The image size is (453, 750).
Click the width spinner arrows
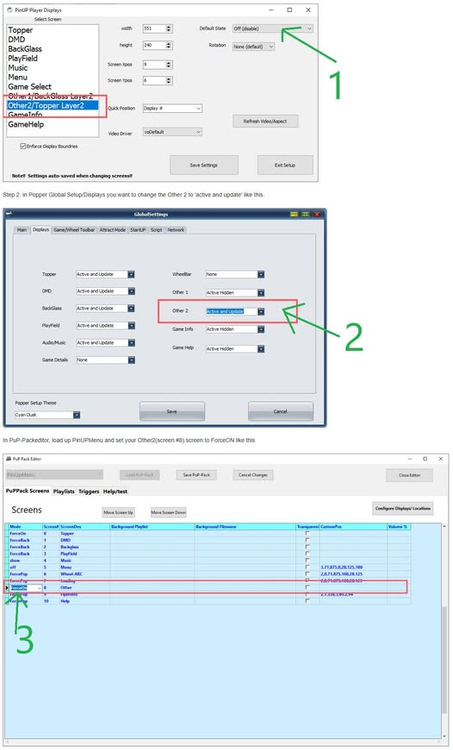click(x=168, y=29)
